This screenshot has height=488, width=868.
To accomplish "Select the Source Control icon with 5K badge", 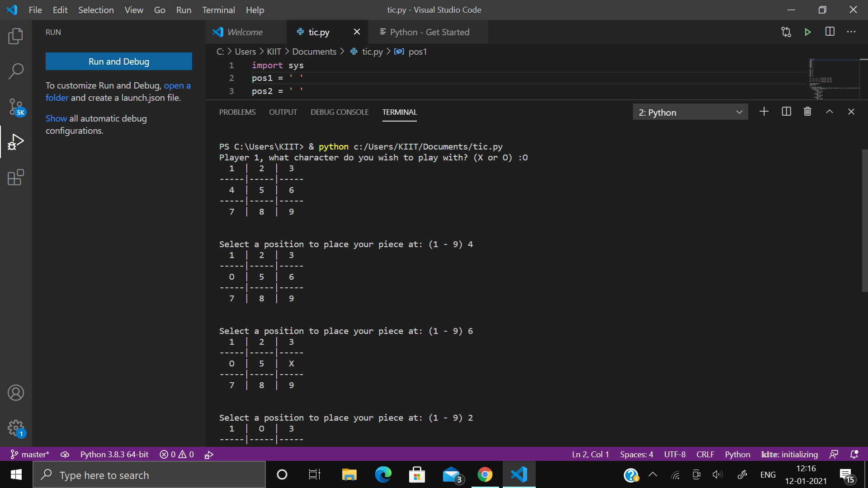I will 16,107.
